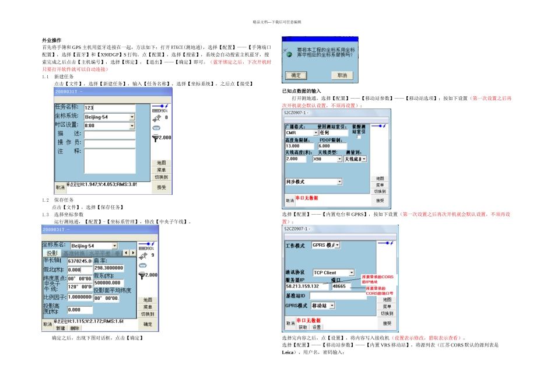This screenshot has width=554, height=392.
Task: Click 设置 in the GPRS settings dialog
Action: coord(317,327)
